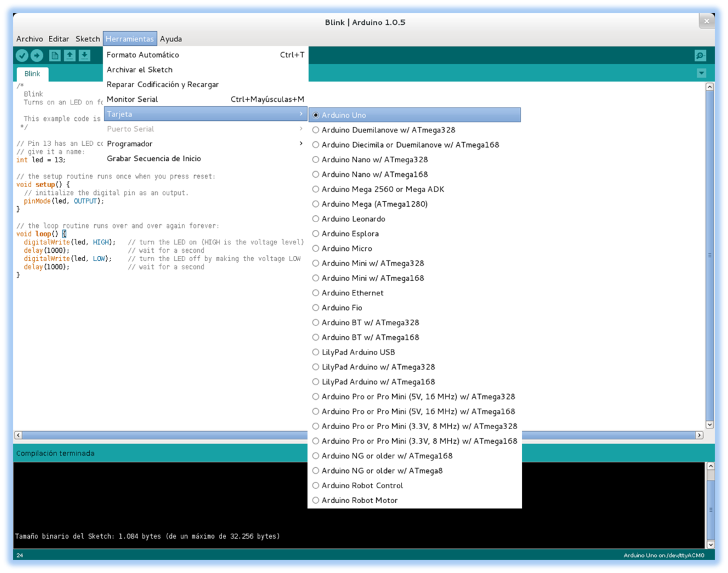Save the sketch with the down-arrow icon
The height and width of the screenshot is (573, 728).
(x=85, y=56)
